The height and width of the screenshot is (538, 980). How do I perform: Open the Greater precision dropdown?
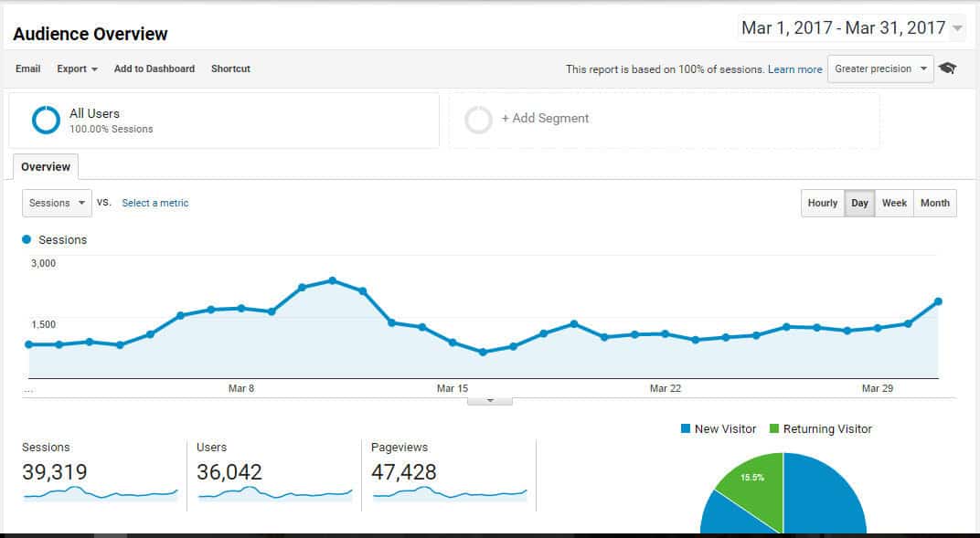pos(880,69)
